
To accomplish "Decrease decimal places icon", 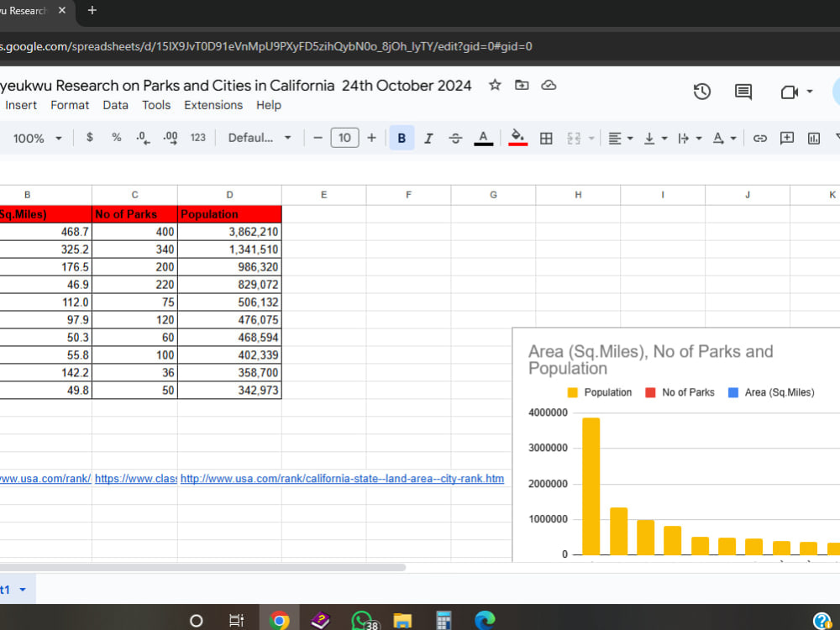I will point(143,138).
